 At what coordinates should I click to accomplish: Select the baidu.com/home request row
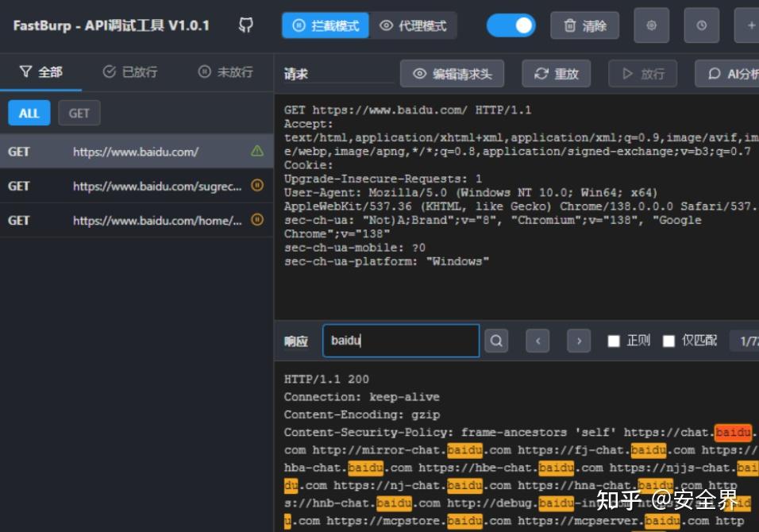point(137,220)
